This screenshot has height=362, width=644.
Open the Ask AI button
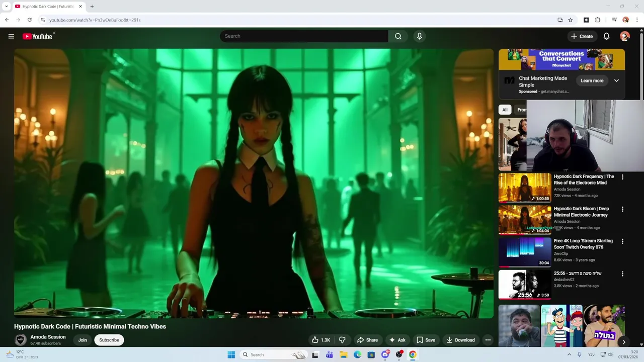pos(397,340)
